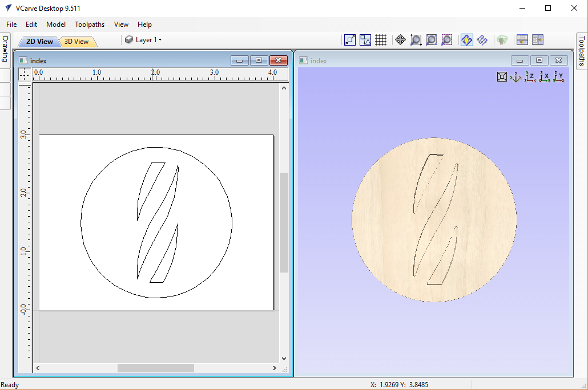Switch to the 3D View tab
Image resolution: width=588 pixels, height=390 pixels.
pos(76,42)
